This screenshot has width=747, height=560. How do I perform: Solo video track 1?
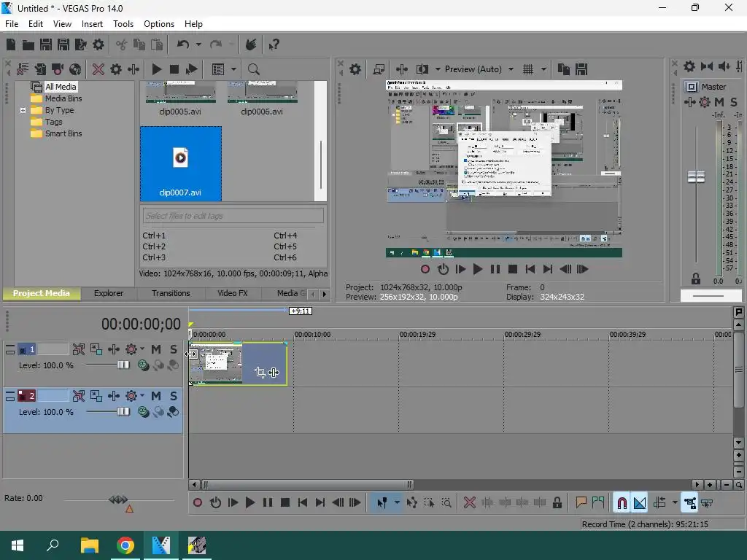coord(174,349)
